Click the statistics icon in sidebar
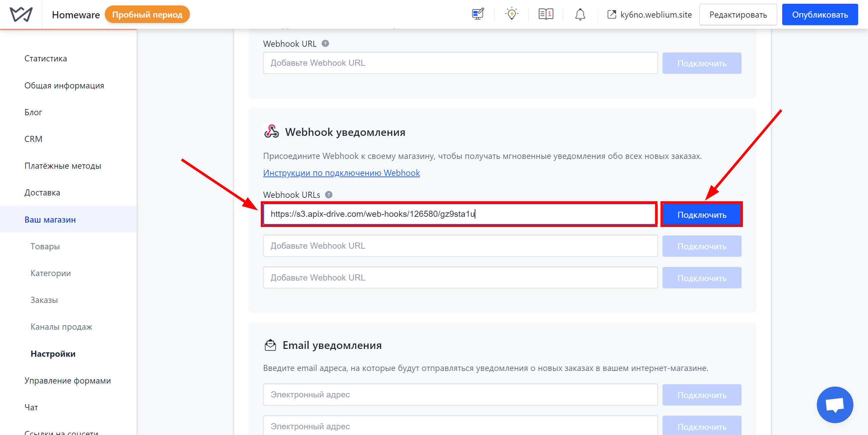This screenshot has width=868, height=435. pos(45,58)
